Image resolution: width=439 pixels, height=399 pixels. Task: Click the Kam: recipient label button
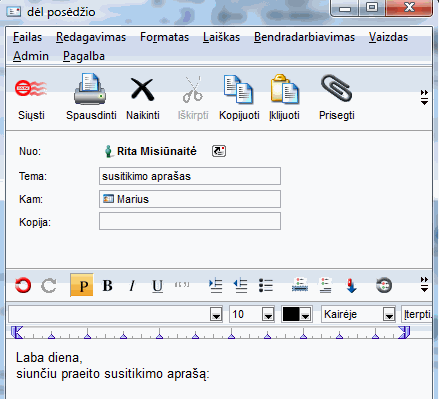[x=31, y=199]
